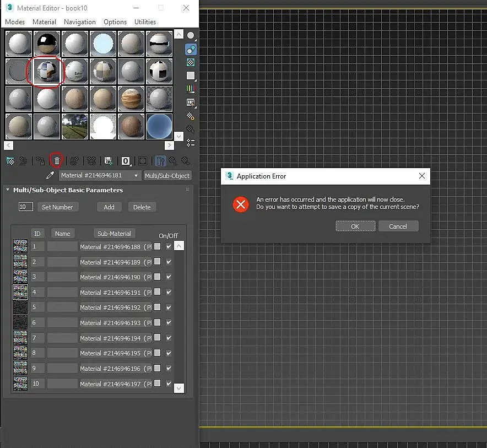This screenshot has width=487, height=448.
Task: Click the Reset Map/Material trash icon
Action: coord(56,161)
